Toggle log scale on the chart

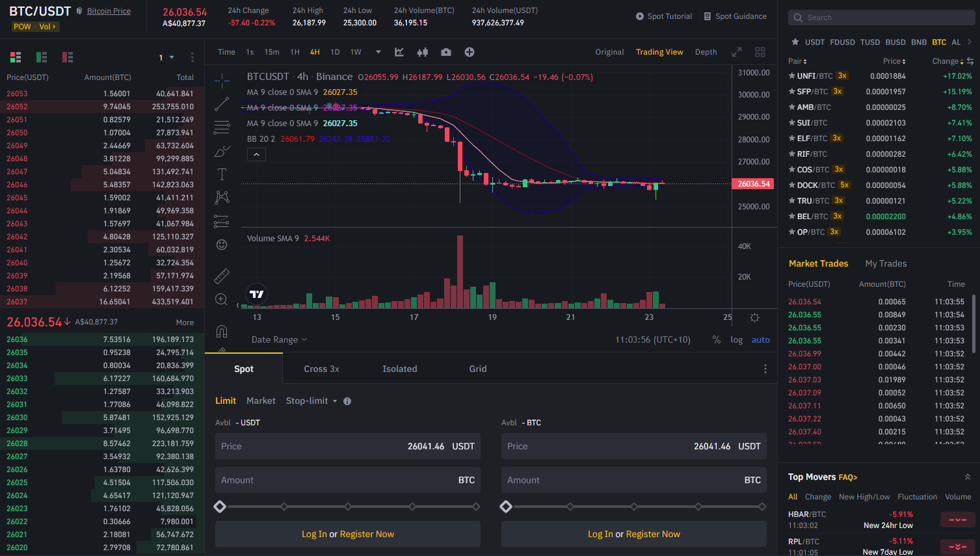click(x=736, y=339)
